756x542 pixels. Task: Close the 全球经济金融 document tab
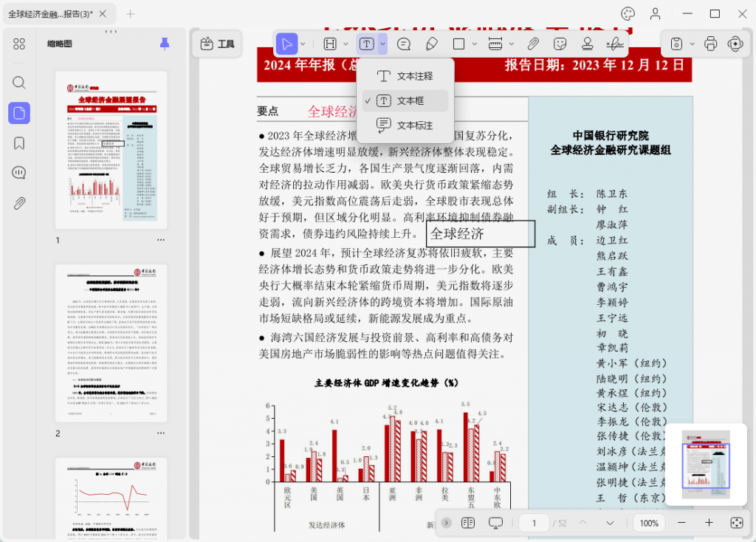(x=103, y=14)
